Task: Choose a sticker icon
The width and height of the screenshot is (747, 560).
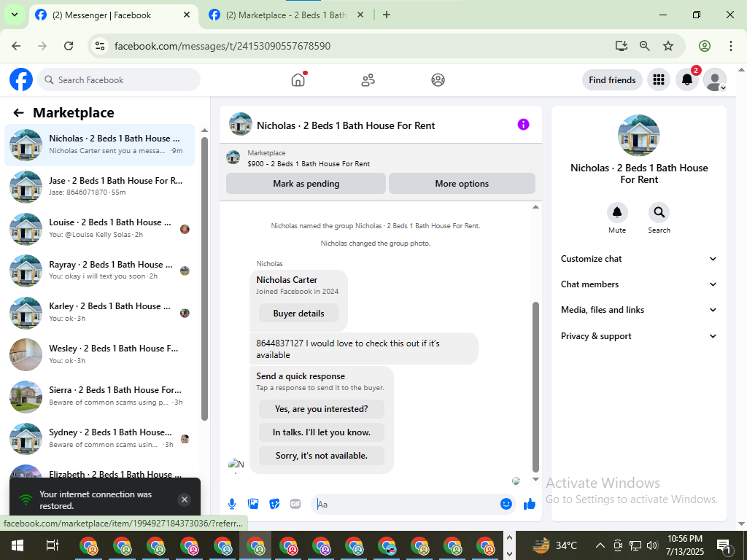Action: [274, 504]
